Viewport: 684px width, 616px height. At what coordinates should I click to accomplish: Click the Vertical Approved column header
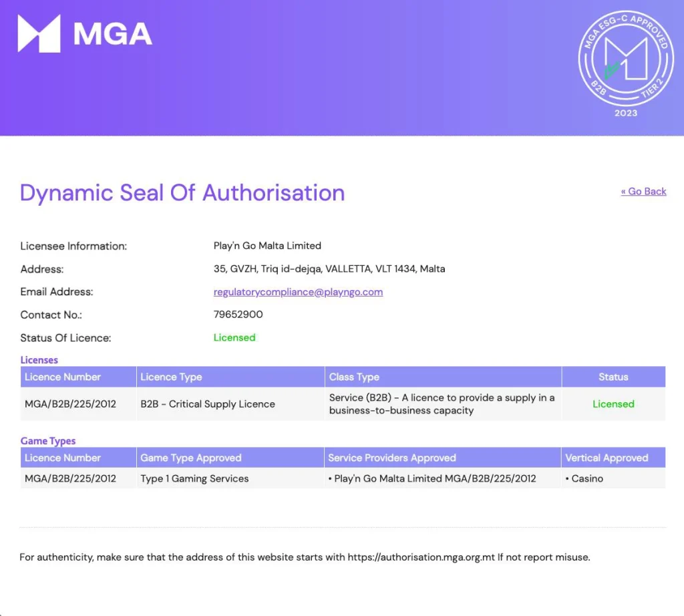607,458
